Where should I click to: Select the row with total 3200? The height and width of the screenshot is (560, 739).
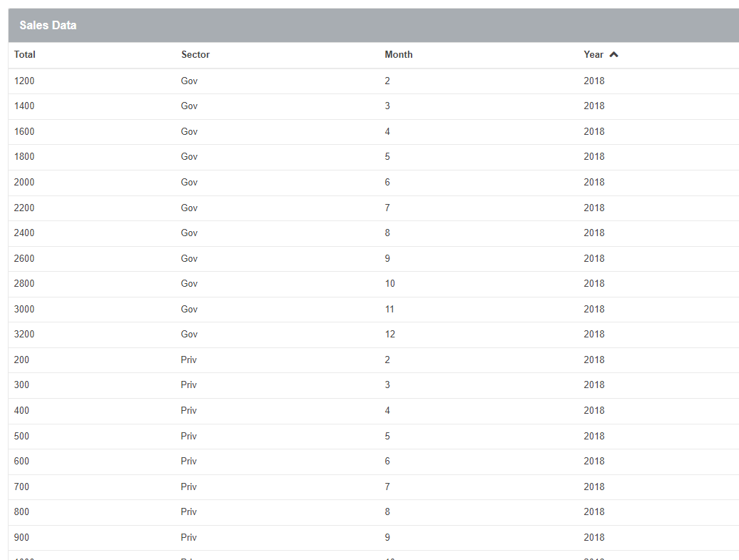coord(24,335)
